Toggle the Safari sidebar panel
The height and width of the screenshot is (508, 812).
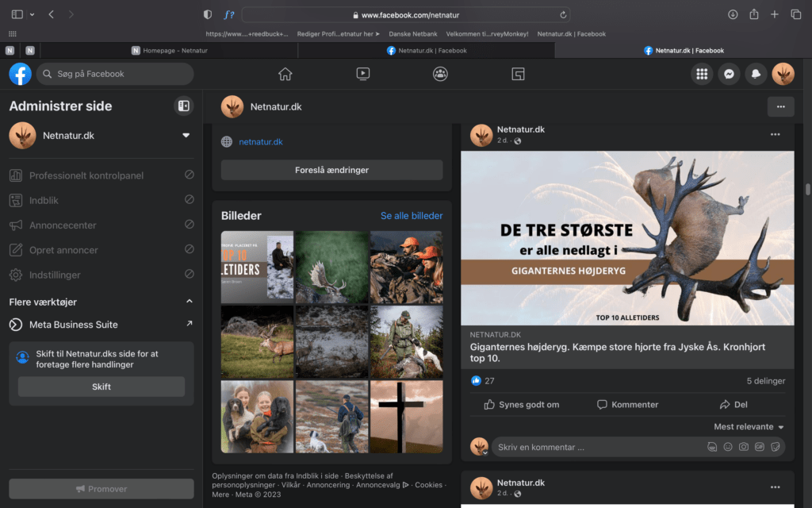(x=17, y=14)
